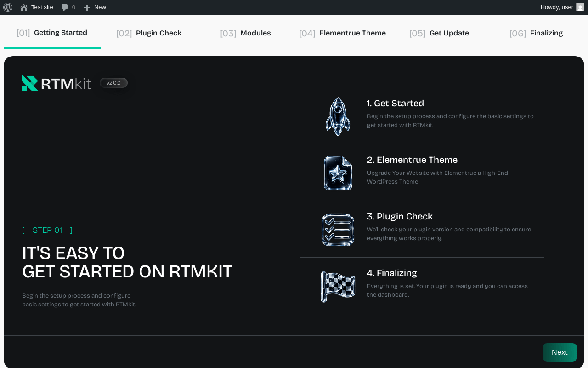Click 'Begin the setup process and configure basic settings' text under the headline
The image size is (588, 368).
point(79,300)
